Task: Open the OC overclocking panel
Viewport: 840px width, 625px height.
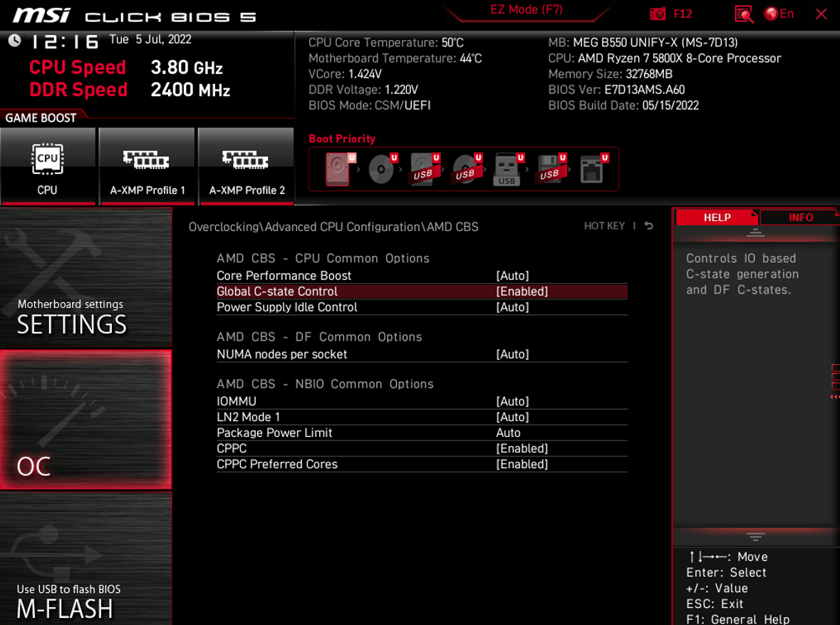Action: coord(85,420)
